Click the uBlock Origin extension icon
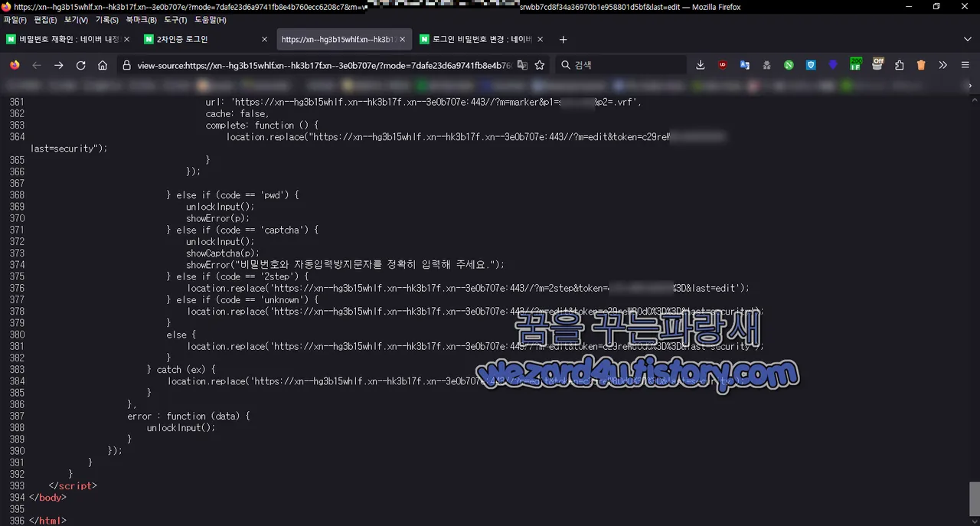Viewport: 980px width, 526px height. (x=722, y=65)
